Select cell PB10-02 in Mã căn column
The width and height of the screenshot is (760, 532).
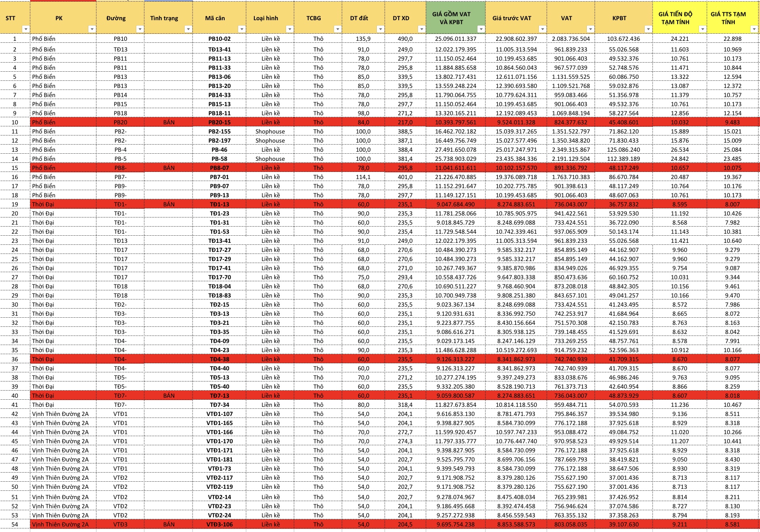(220, 39)
